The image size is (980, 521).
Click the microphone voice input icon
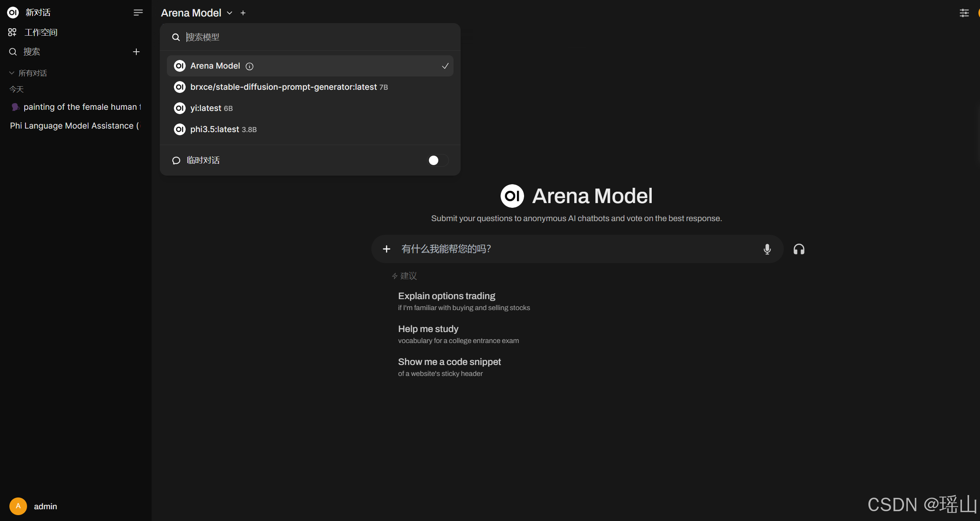coord(767,249)
